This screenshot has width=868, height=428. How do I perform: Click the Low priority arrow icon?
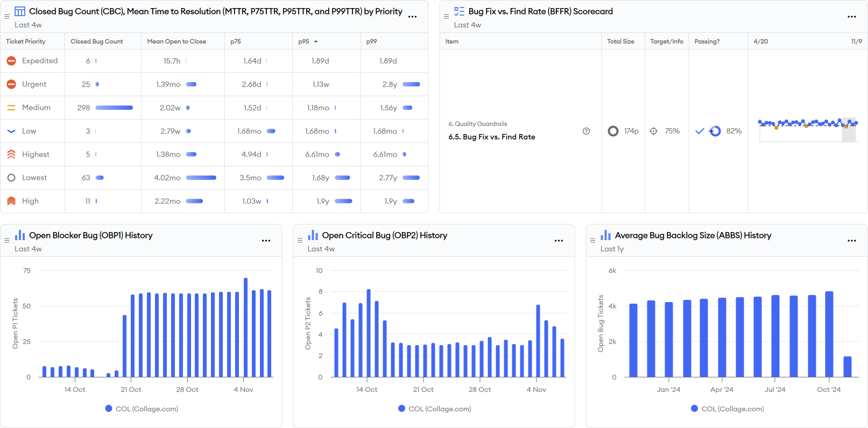click(11, 131)
